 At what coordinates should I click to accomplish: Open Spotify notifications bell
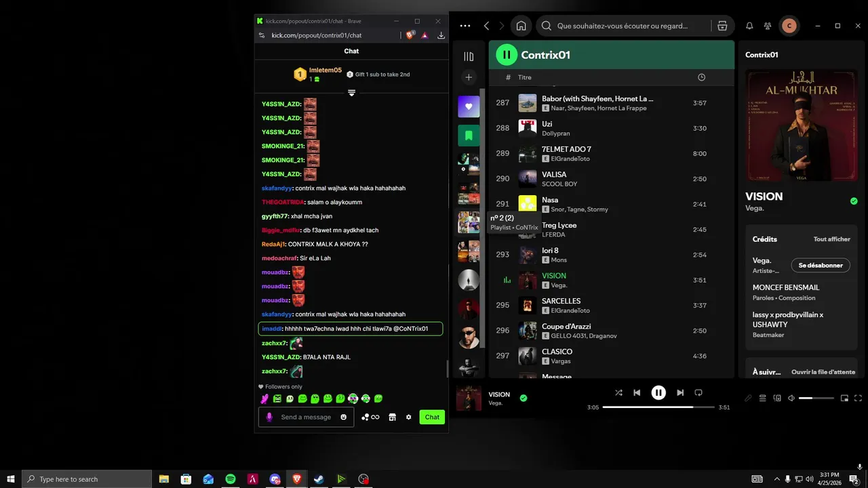[x=749, y=26]
